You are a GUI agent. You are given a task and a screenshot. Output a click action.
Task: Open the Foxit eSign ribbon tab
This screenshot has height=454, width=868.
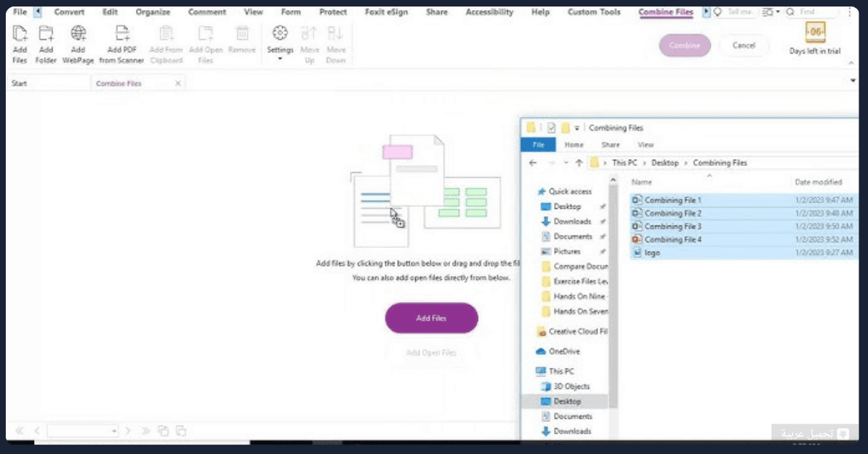click(386, 12)
